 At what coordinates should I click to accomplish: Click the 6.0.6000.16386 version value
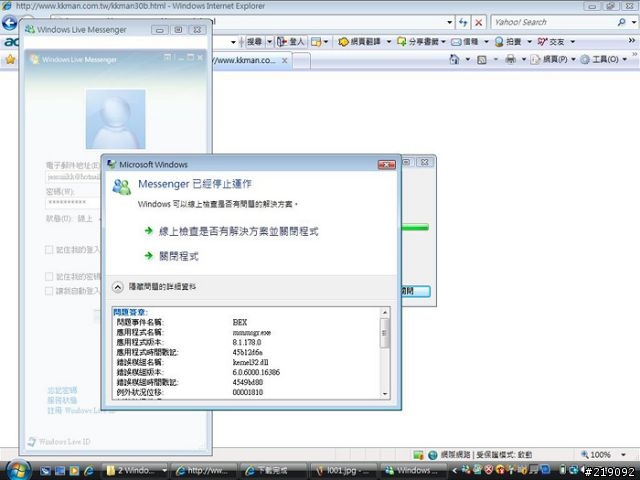256,372
